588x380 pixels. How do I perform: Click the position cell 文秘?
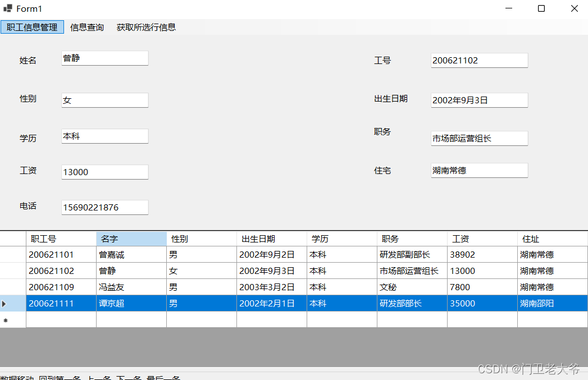tap(412, 287)
